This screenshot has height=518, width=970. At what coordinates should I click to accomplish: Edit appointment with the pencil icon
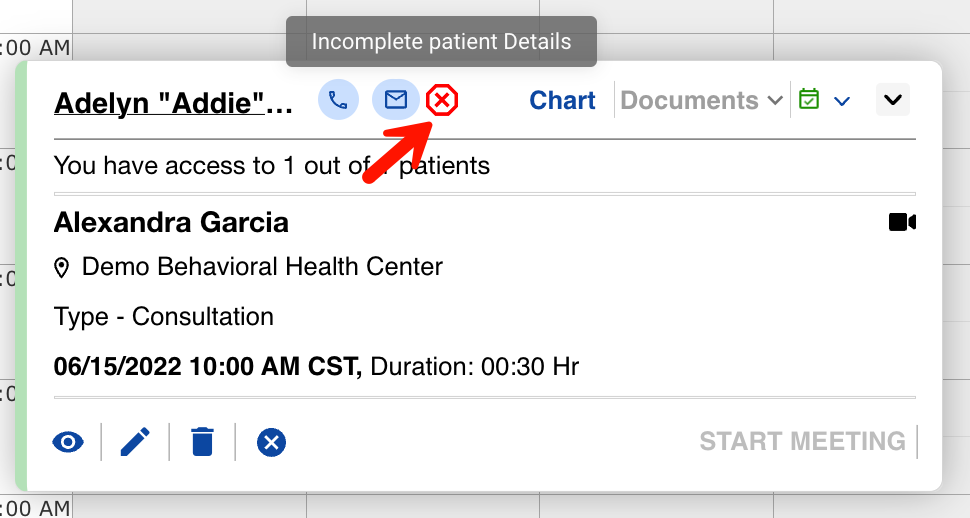135,441
